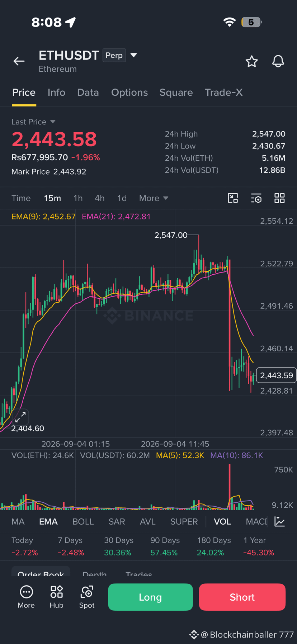Open the Hub shortcut
This screenshot has height=644, width=297.
(56, 597)
